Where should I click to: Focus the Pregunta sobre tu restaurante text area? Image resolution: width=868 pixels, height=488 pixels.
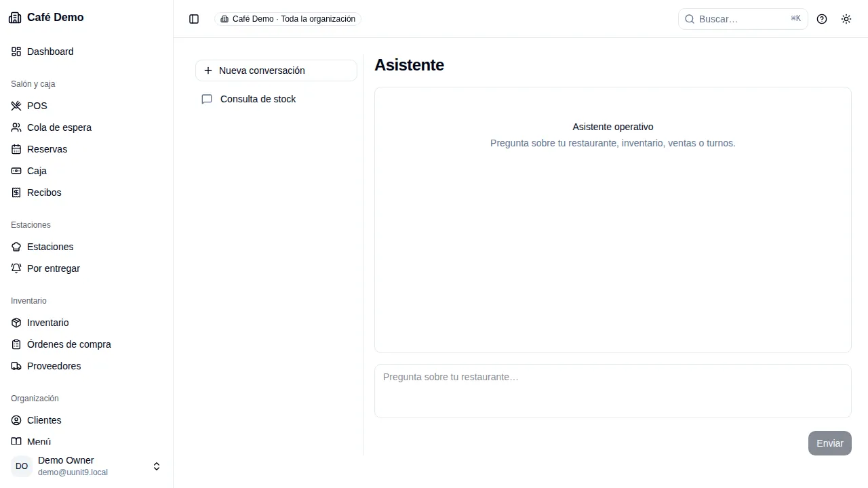[613, 391]
